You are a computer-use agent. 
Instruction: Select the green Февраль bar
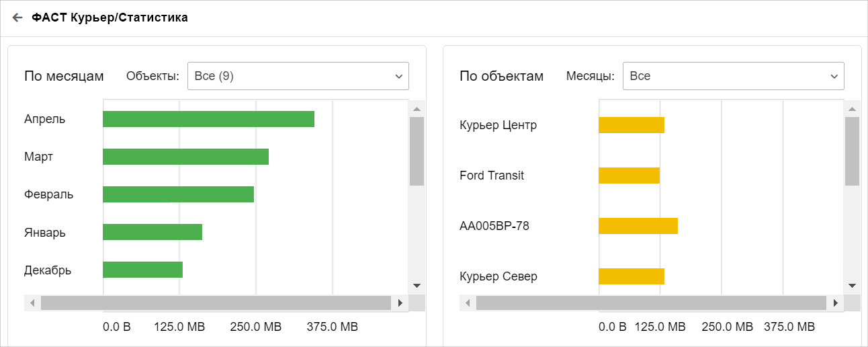coord(178,194)
